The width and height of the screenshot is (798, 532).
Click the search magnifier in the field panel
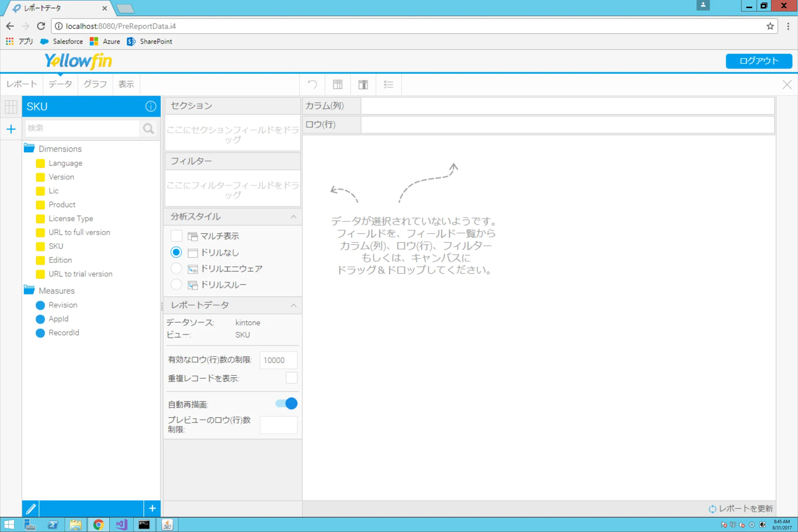(148, 128)
